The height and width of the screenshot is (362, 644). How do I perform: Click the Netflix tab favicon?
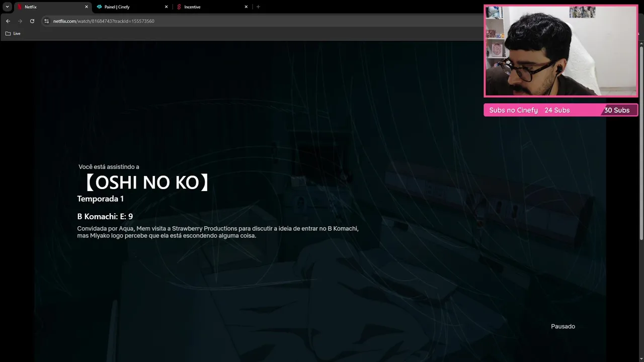pos(20,7)
